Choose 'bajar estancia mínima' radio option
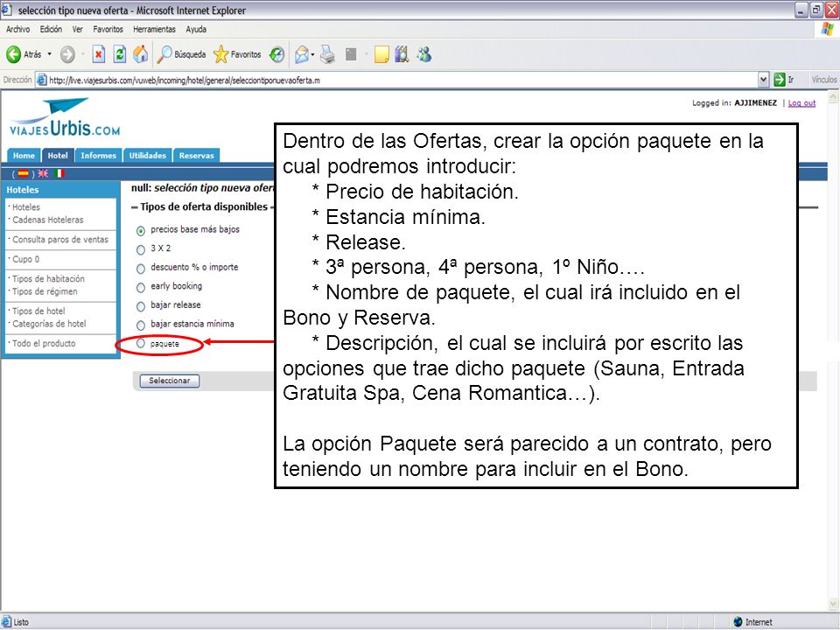The width and height of the screenshot is (840, 630). coord(141,325)
